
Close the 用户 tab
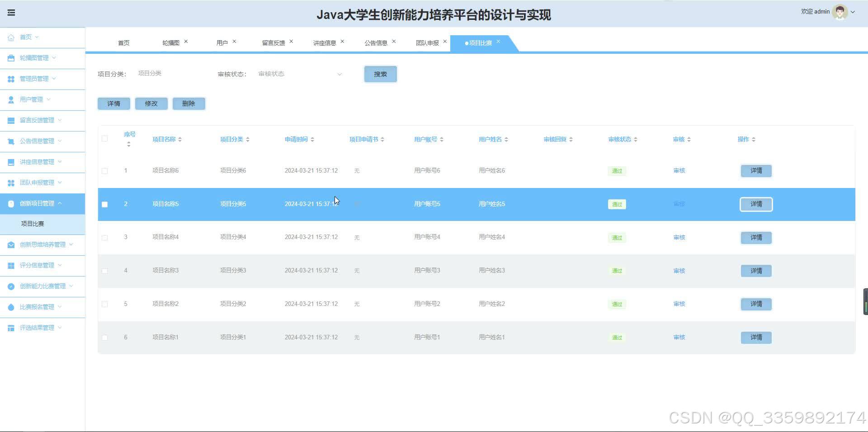(x=234, y=42)
